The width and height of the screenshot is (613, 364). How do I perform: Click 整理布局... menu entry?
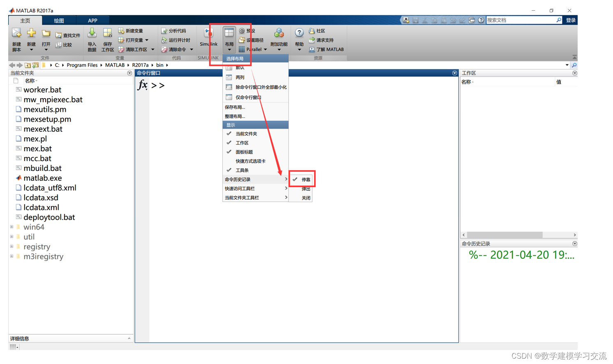(x=255, y=116)
